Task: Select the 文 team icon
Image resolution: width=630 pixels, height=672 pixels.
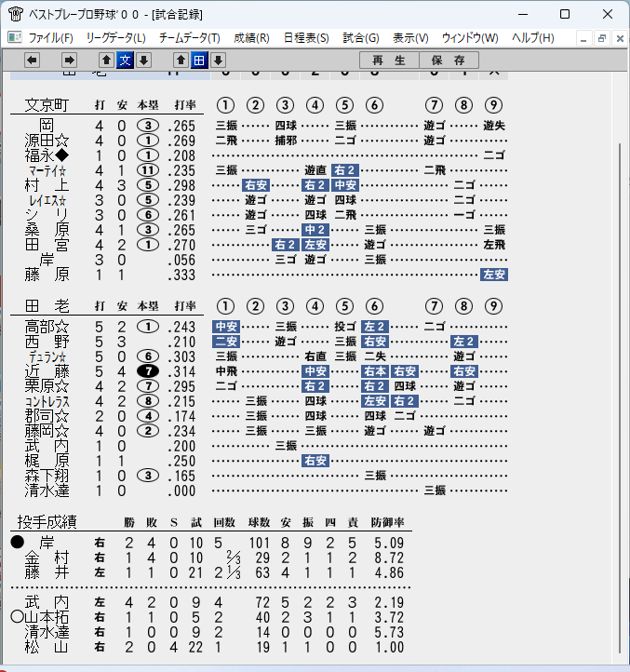Action: pos(125,60)
